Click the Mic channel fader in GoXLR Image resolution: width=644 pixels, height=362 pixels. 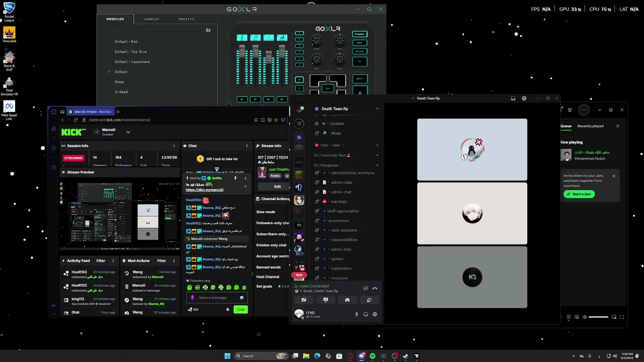point(242,51)
